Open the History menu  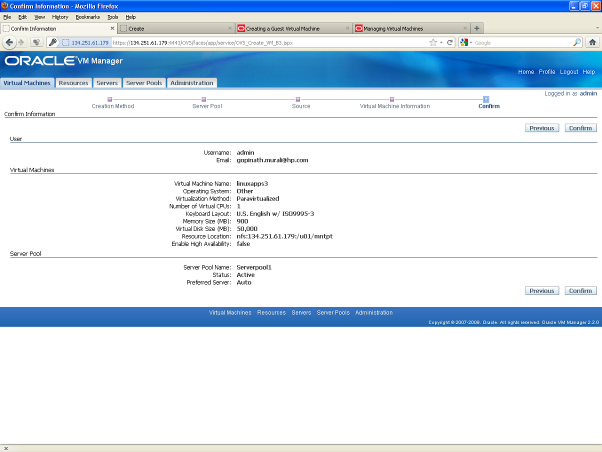[60, 17]
